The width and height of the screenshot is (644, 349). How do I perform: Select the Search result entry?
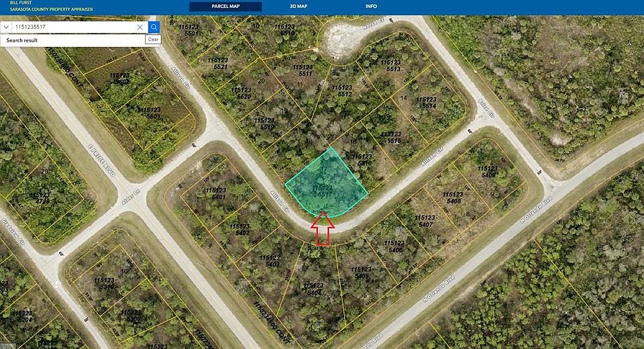[72, 40]
